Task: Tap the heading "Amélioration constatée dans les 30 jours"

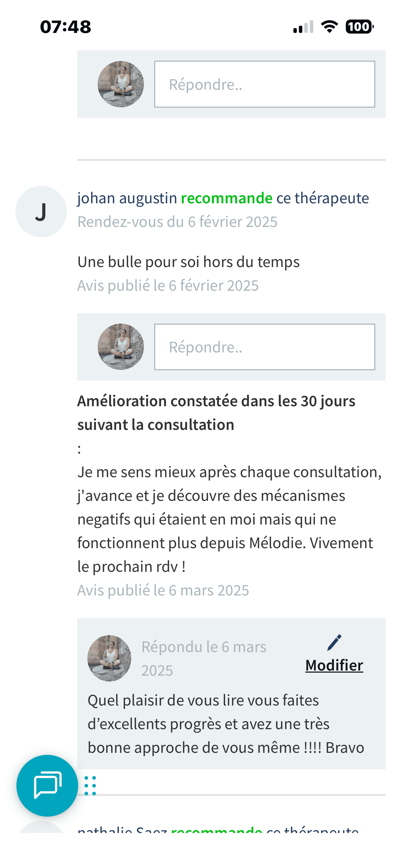Action: click(x=216, y=401)
